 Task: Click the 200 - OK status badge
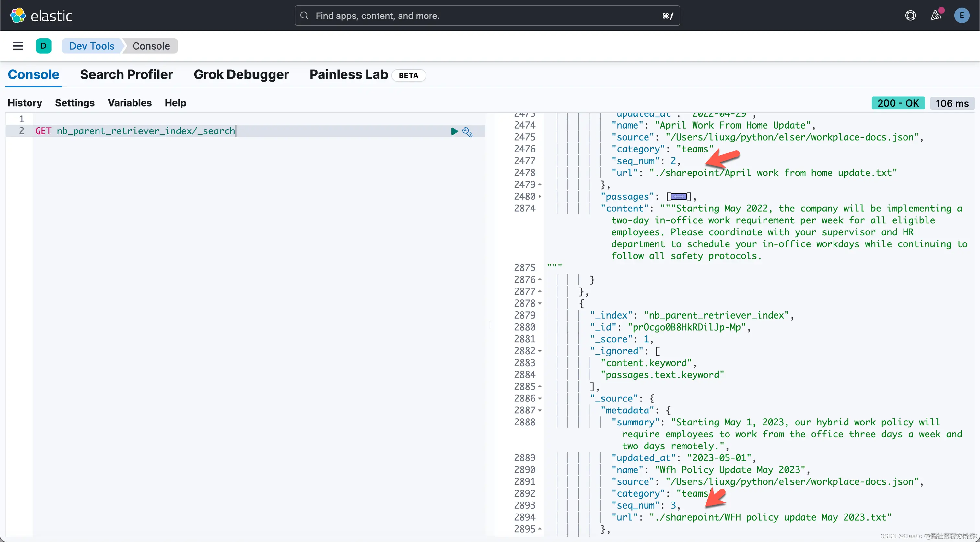[x=898, y=103]
